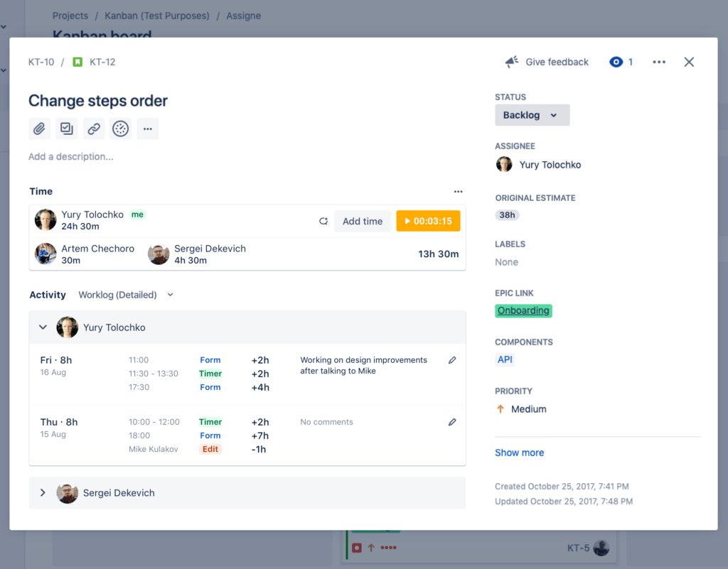Expand Sergei Dekevich's worklog entries

tap(43, 493)
